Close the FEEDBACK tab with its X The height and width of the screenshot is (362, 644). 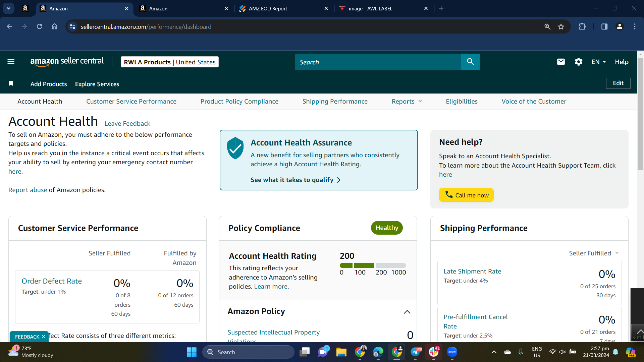pyautogui.click(x=43, y=337)
